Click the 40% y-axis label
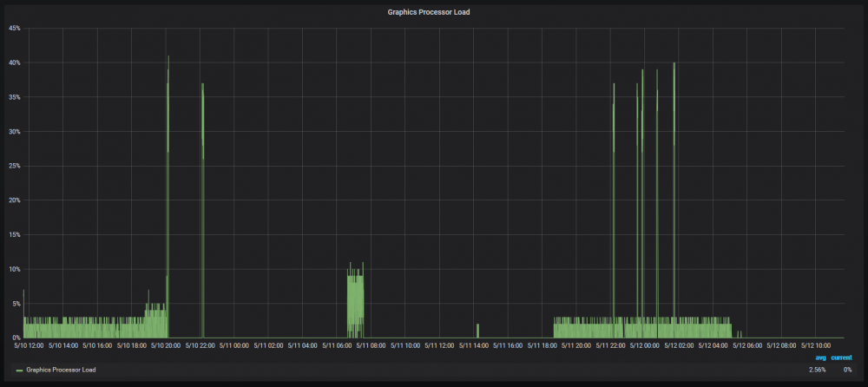The image size is (868, 387). click(15, 62)
